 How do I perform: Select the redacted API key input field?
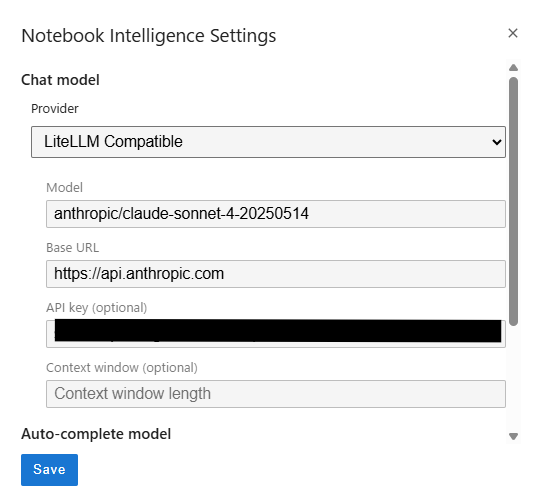tap(276, 333)
